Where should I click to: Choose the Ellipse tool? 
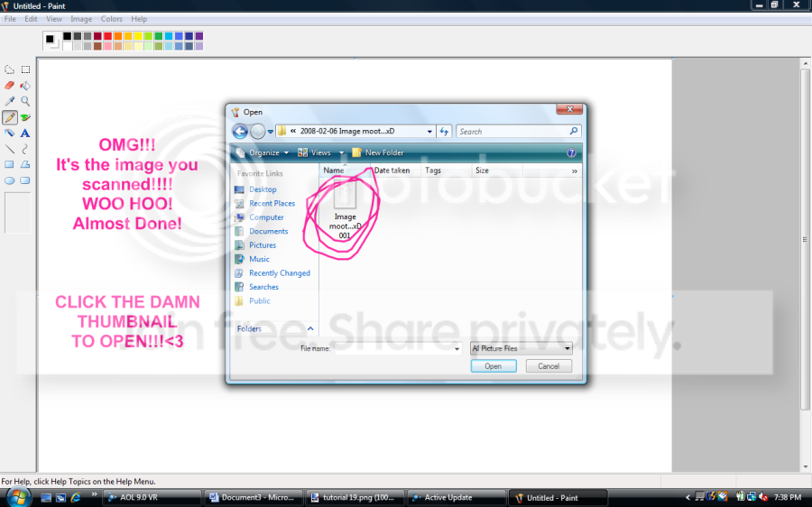click(x=9, y=180)
